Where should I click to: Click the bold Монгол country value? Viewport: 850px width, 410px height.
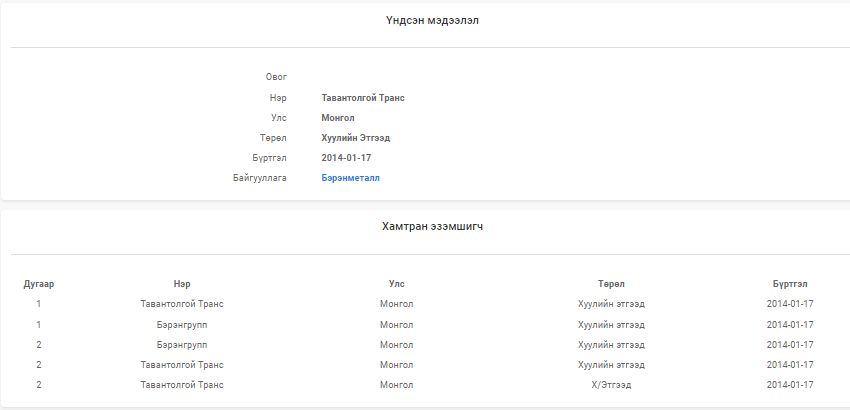click(338, 118)
